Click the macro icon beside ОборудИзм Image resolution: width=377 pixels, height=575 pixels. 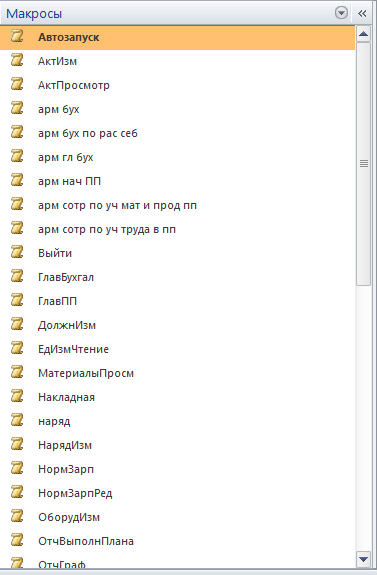17,516
